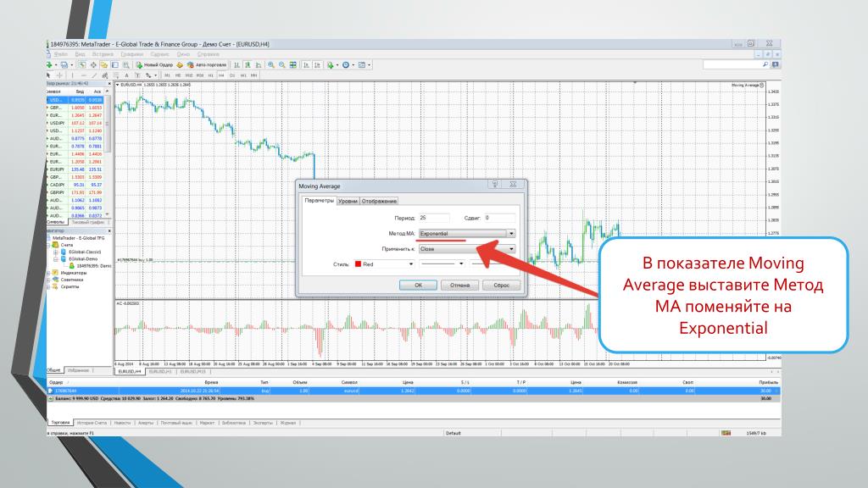Toggle the Авто-торговля button

pyautogui.click(x=207, y=64)
